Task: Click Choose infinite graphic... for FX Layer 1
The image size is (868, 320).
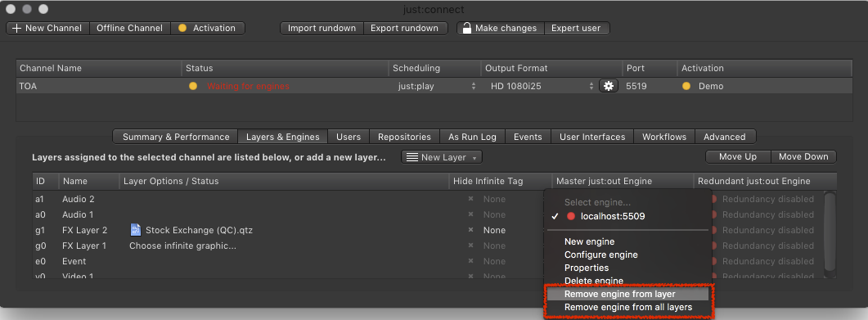Action: [x=182, y=246]
